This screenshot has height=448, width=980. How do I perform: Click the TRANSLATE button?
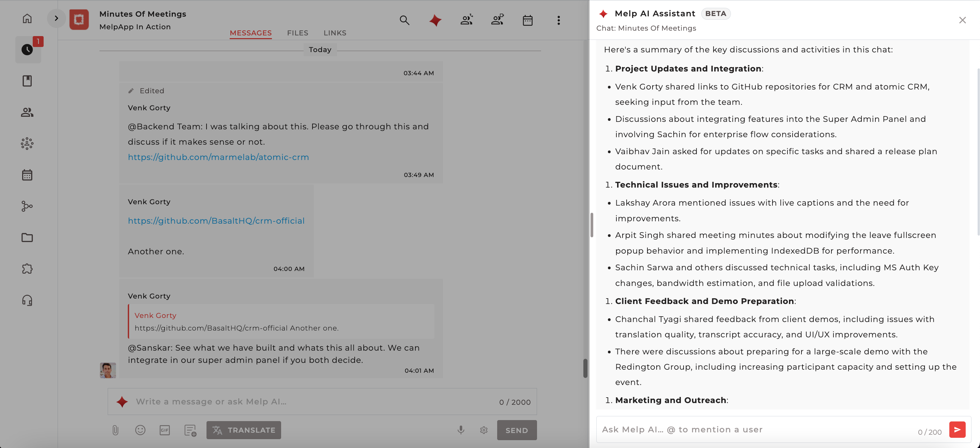244,430
